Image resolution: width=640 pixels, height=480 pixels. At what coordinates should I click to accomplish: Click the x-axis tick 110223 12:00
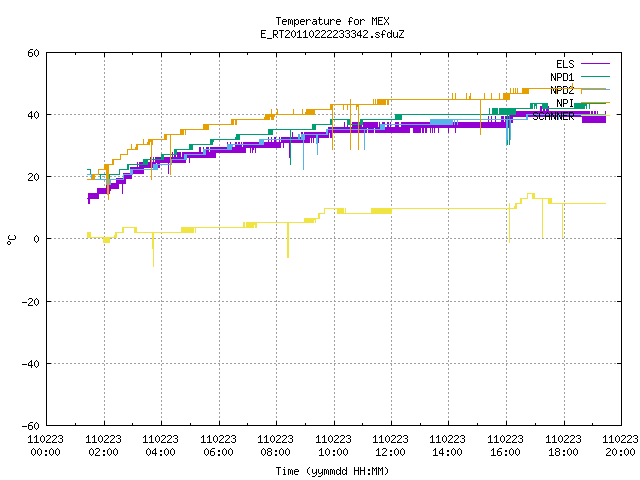391,446
